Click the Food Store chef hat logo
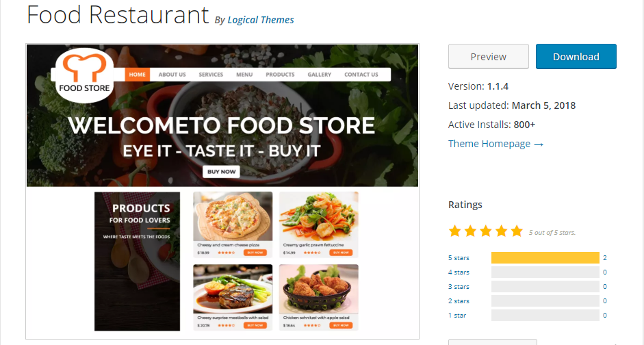Viewport: 644px width, 345px height. tap(84, 75)
